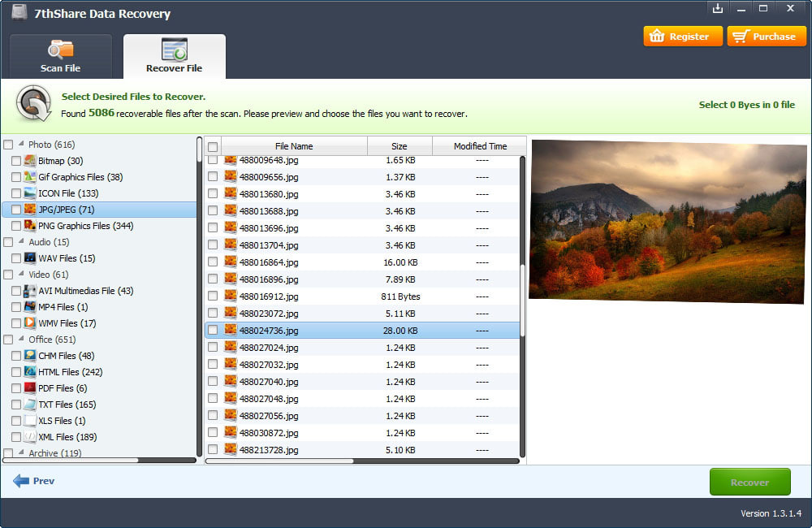
Task: Sort by Modified Time column header
Action: (x=480, y=146)
